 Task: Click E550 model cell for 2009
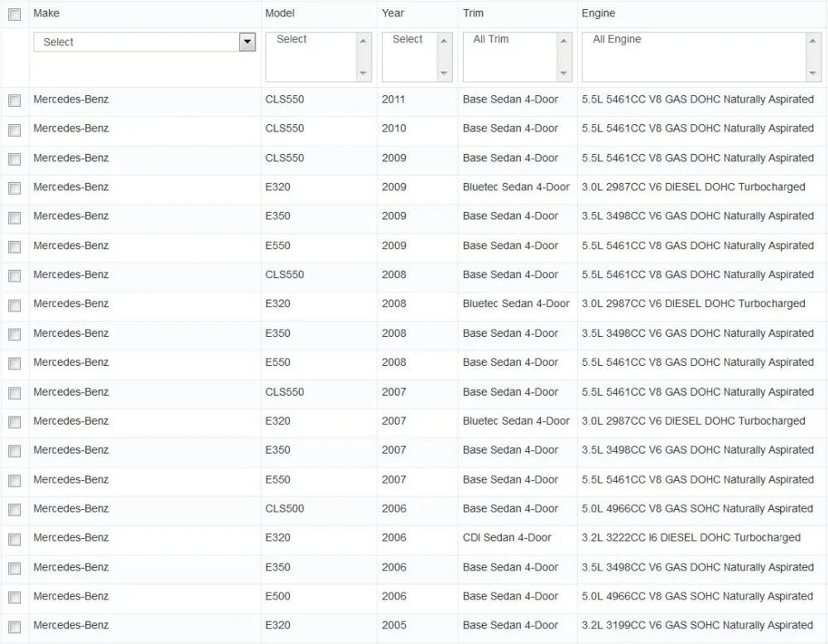tap(277, 246)
